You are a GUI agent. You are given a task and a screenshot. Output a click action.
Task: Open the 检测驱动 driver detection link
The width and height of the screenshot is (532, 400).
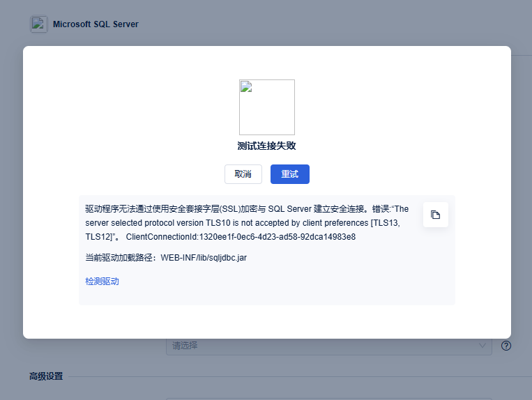[x=102, y=282]
